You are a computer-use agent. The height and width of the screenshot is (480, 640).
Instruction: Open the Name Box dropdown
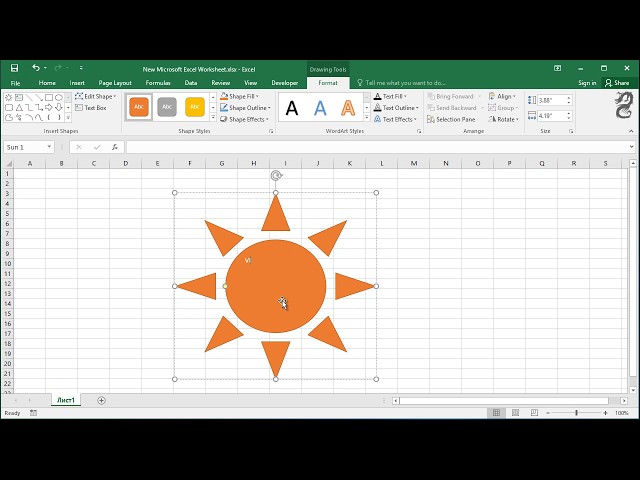click(x=49, y=147)
